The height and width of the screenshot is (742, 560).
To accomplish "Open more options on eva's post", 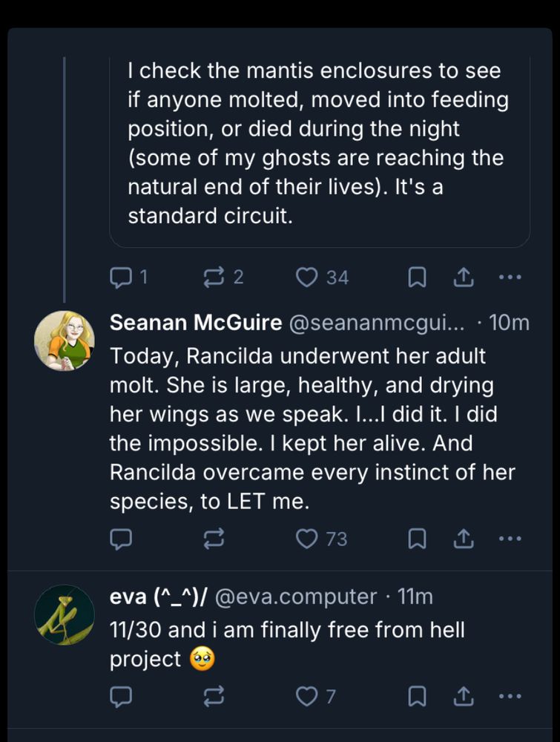I will point(510,696).
